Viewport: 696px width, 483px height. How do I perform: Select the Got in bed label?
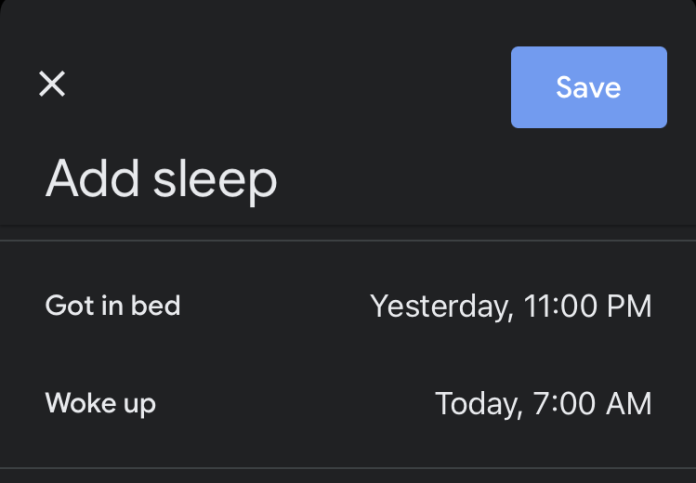click(113, 305)
